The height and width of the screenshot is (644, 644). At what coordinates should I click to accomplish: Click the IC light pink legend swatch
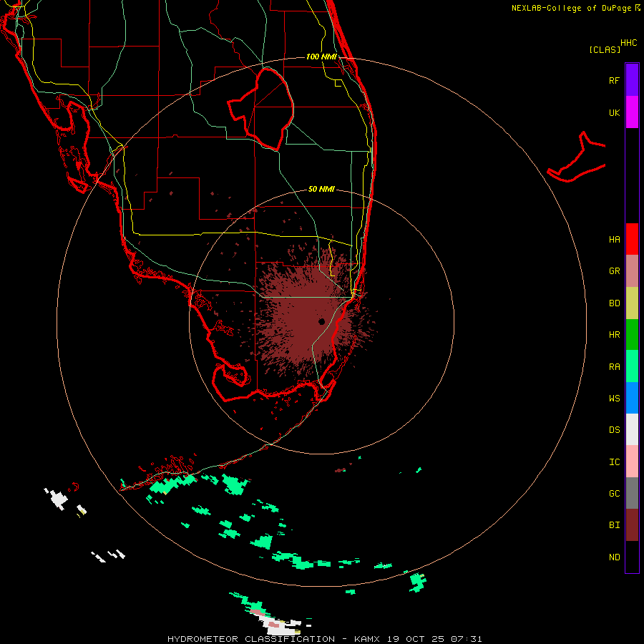(x=632, y=462)
